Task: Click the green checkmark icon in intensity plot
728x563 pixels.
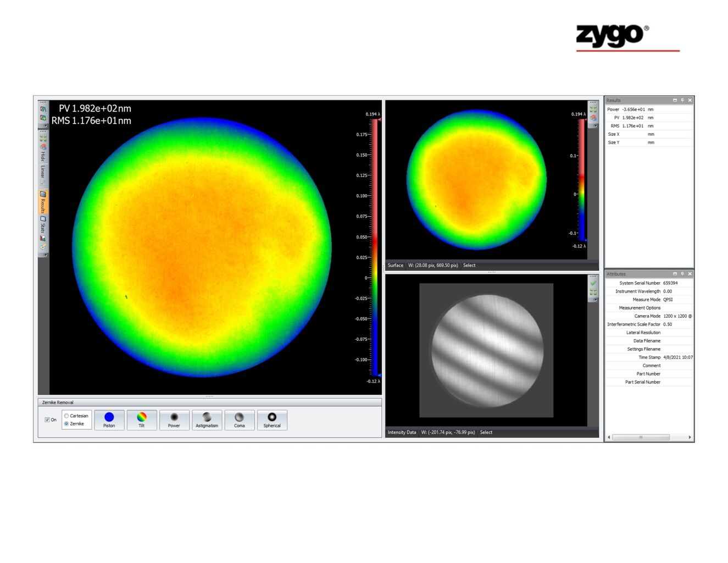Action: 593,284
